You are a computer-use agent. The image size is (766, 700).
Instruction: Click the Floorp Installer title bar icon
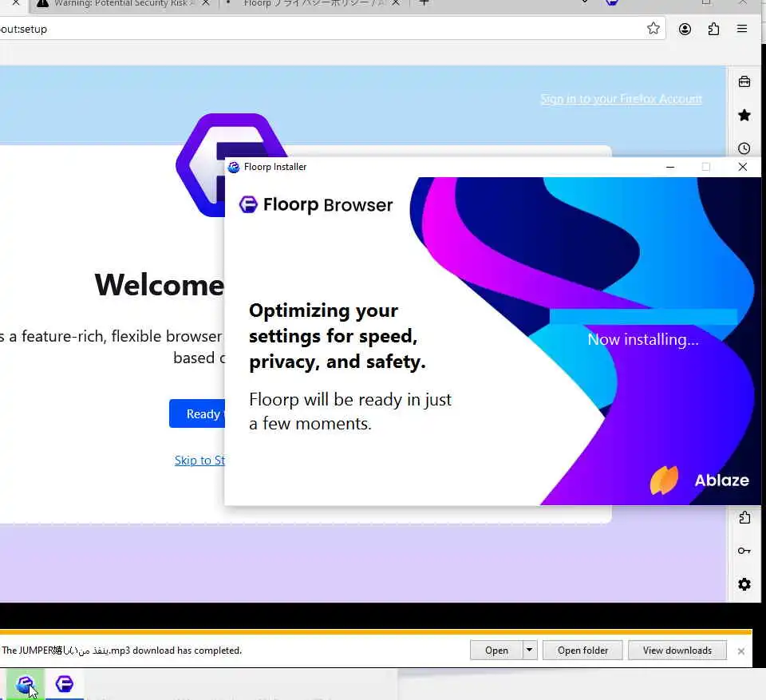click(234, 167)
